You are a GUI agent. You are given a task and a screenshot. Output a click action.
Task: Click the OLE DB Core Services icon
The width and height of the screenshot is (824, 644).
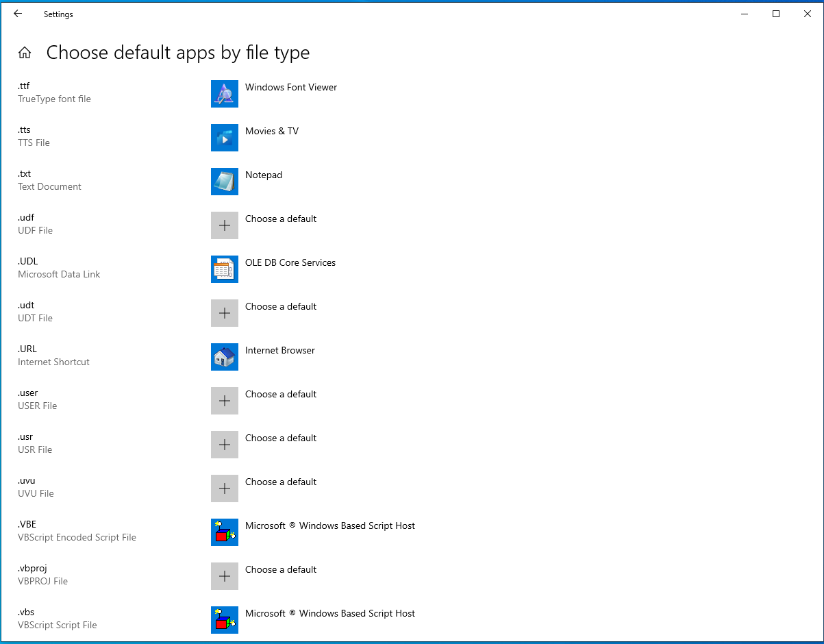pyautogui.click(x=225, y=269)
